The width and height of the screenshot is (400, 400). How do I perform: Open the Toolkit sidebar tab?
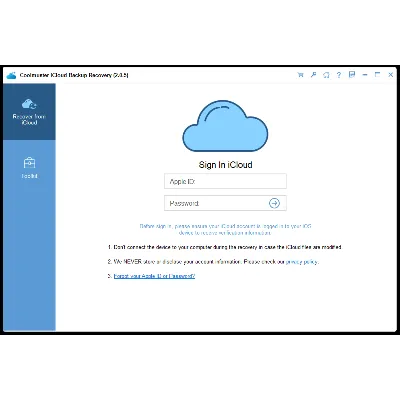(x=29, y=168)
